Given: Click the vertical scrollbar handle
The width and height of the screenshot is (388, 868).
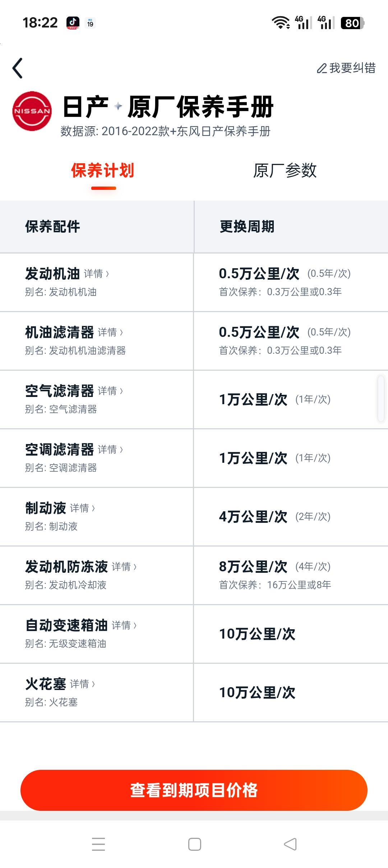Looking at the screenshot, I should click(381, 398).
